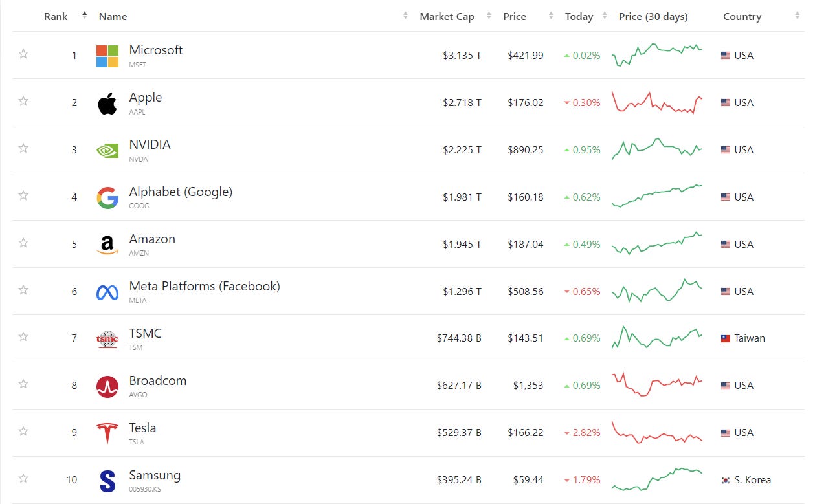Open Apple 30-day price sparkline
The height and width of the screenshot is (504, 815).
tap(657, 102)
